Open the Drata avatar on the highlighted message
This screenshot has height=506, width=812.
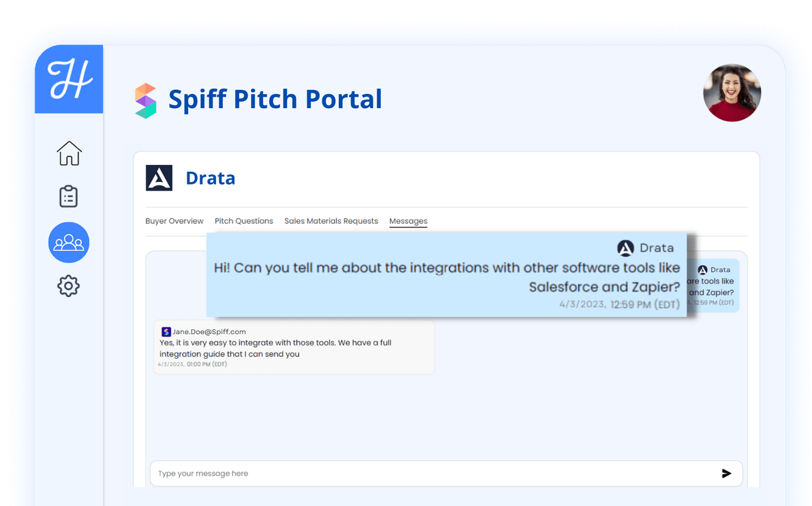point(625,248)
